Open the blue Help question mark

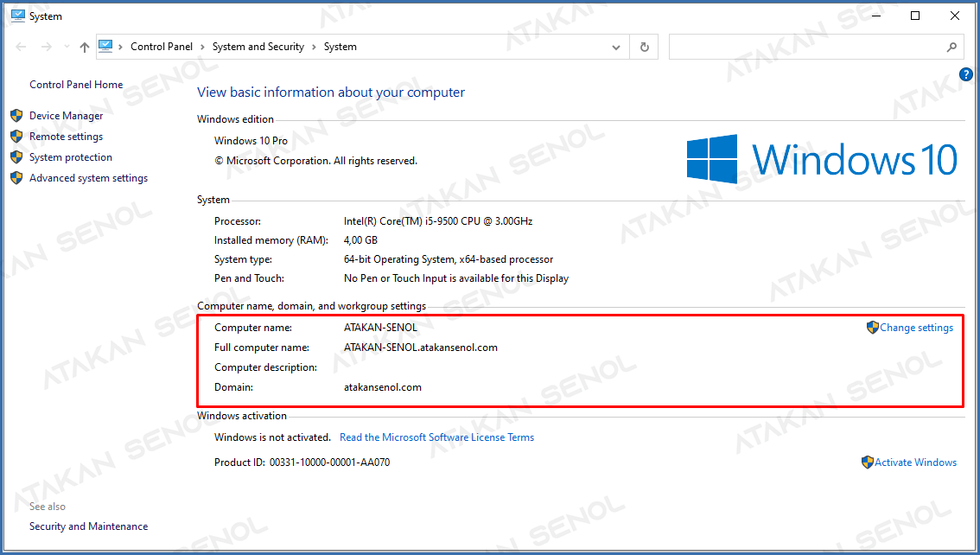[966, 74]
